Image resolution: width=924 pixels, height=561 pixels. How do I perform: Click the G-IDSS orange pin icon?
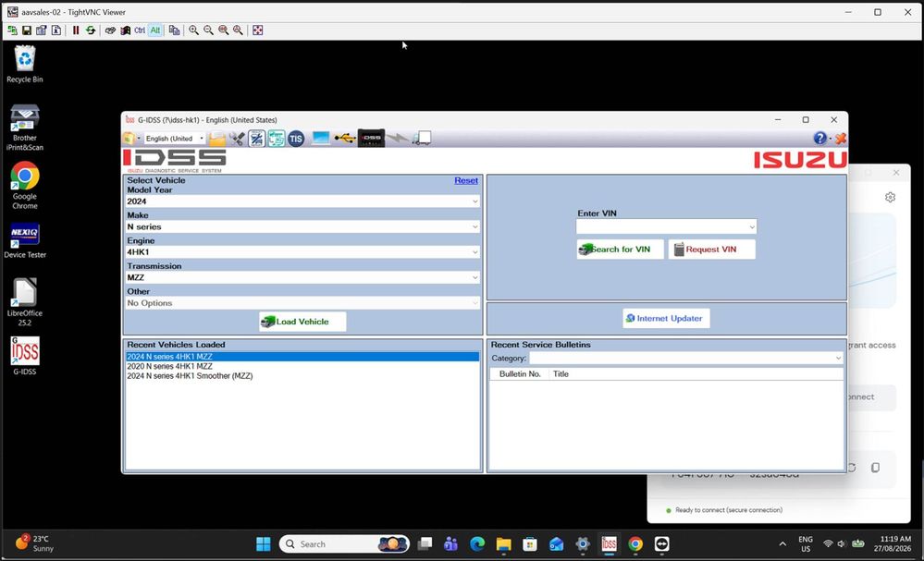pyautogui.click(x=841, y=139)
